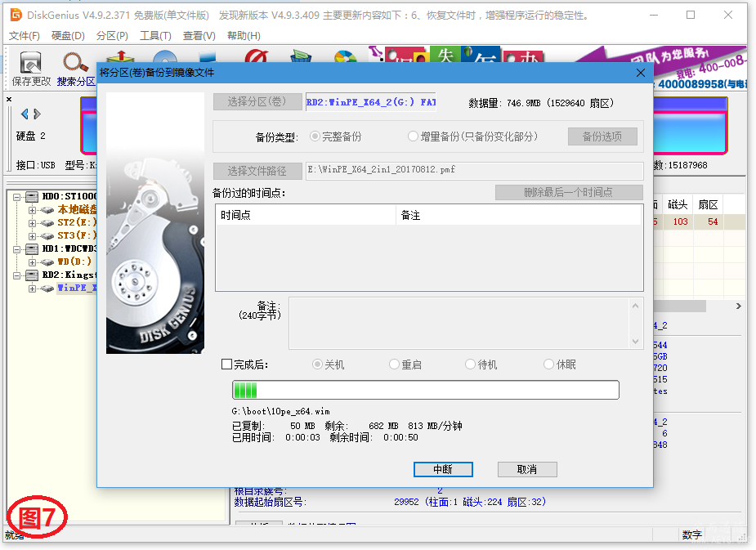Collapse the RD2:Kingston disk tree node

click(x=16, y=275)
